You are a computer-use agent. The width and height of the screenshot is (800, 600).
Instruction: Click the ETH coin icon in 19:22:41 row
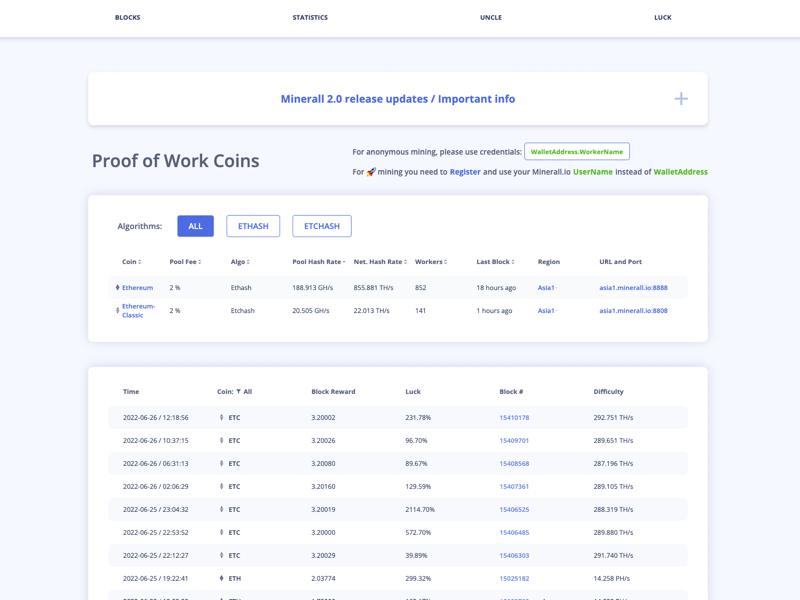[221, 578]
